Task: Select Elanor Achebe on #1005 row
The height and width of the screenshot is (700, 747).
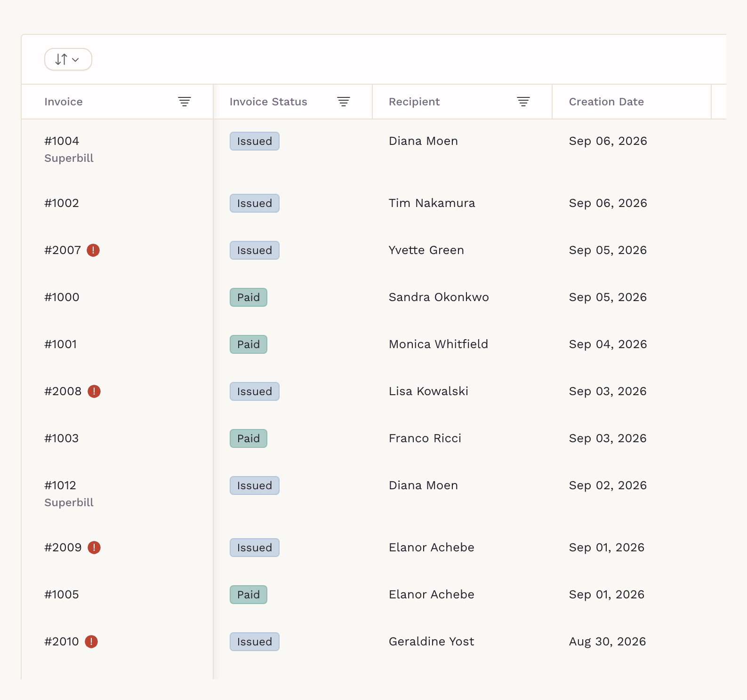Action: click(431, 595)
